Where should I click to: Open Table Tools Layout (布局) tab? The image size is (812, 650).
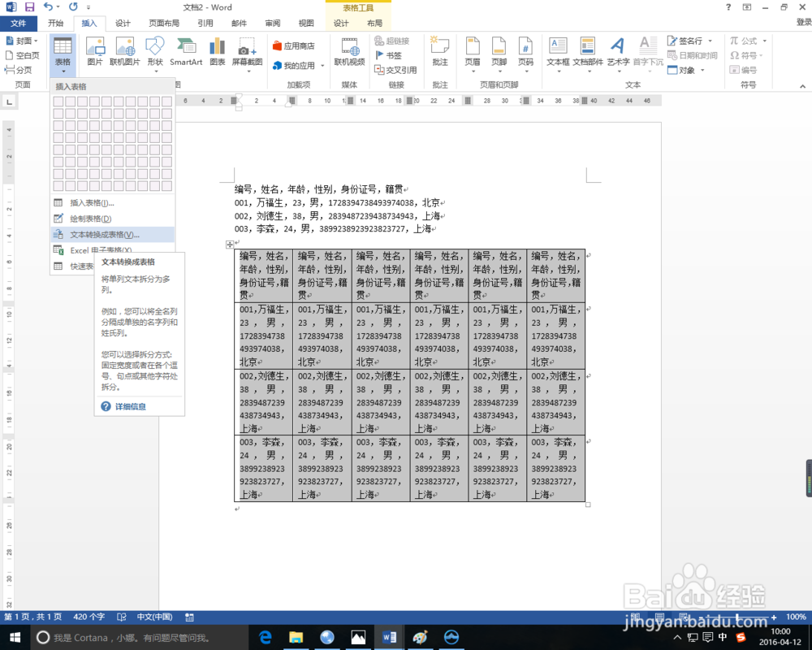click(374, 24)
